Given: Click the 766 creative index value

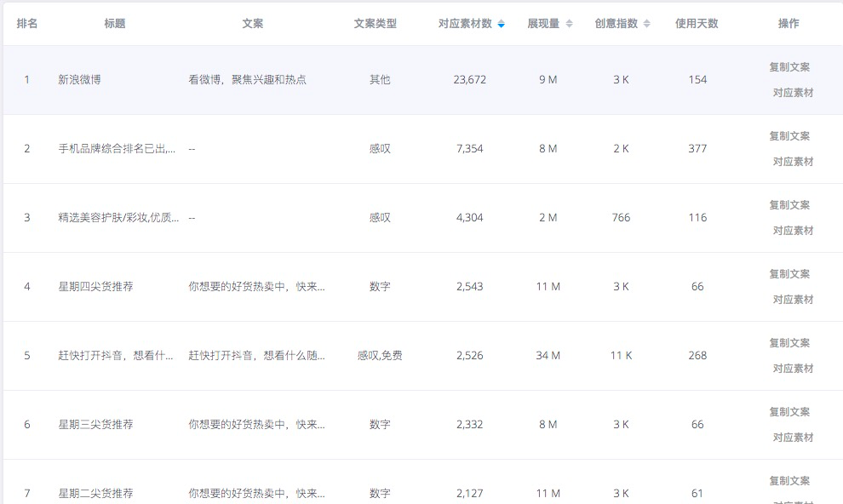Looking at the screenshot, I should click(621, 218).
